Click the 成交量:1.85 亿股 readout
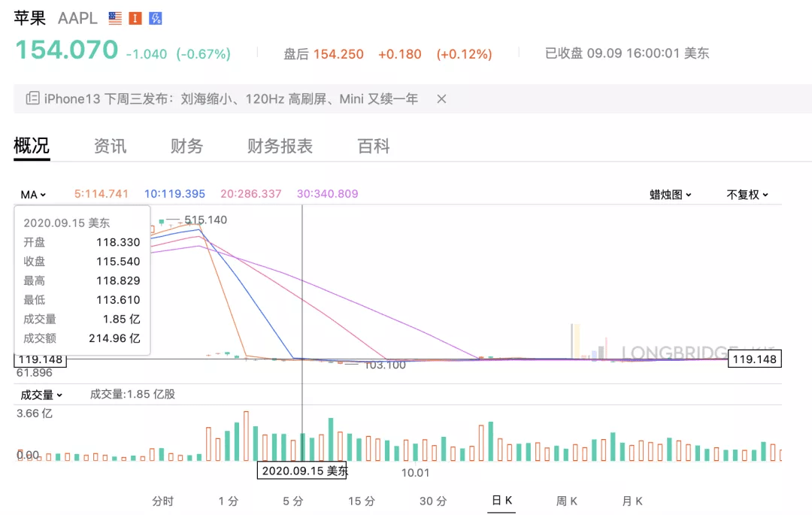Image resolution: width=812 pixels, height=515 pixels. 132,395
